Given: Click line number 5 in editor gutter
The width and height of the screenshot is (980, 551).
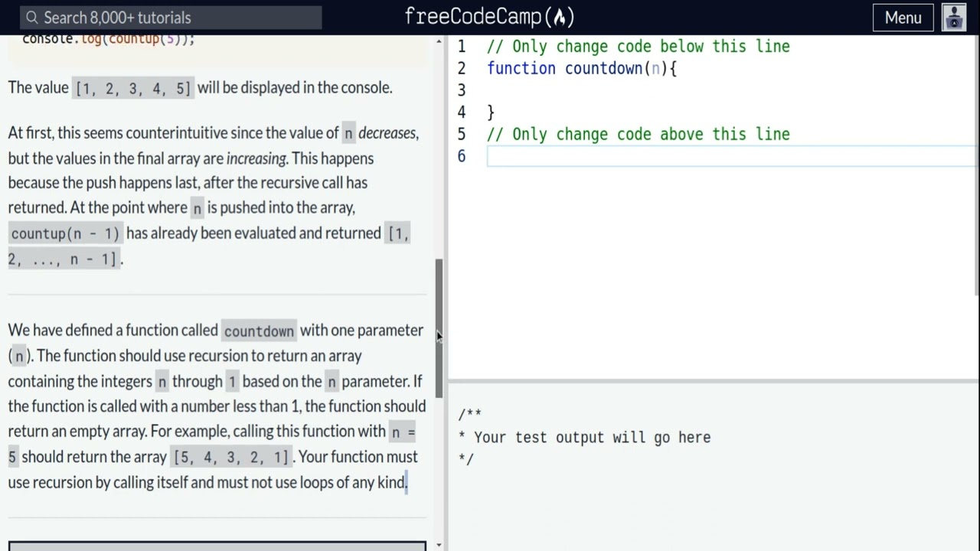Looking at the screenshot, I should coord(461,134).
